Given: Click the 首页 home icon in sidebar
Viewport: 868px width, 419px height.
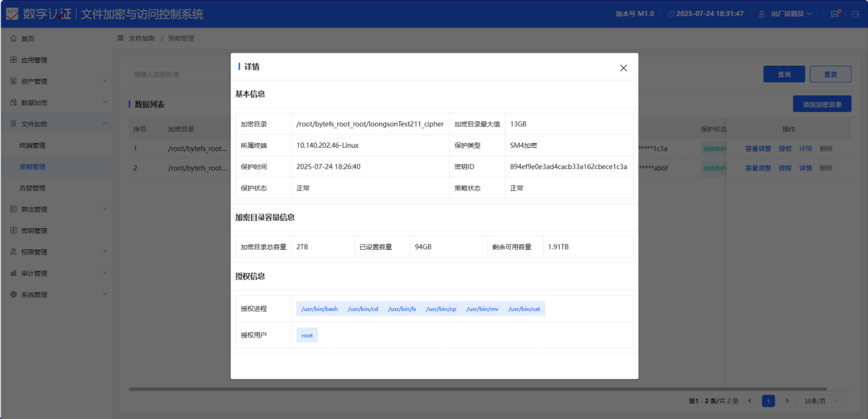Looking at the screenshot, I should click(14, 39).
